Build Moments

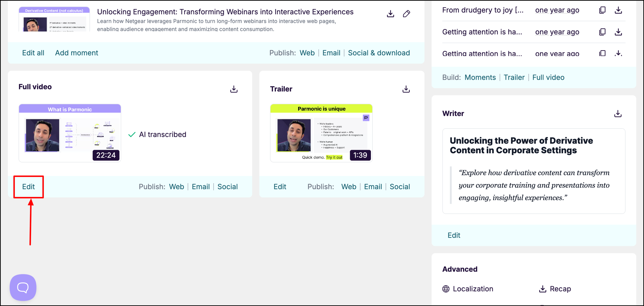click(x=480, y=77)
